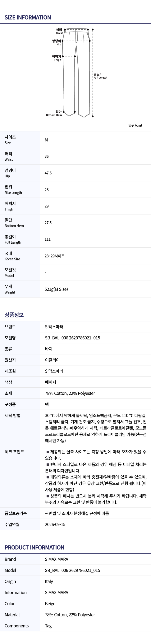Click the 상품정보 section heading
The width and height of the screenshot is (151, 644).
click(14, 315)
